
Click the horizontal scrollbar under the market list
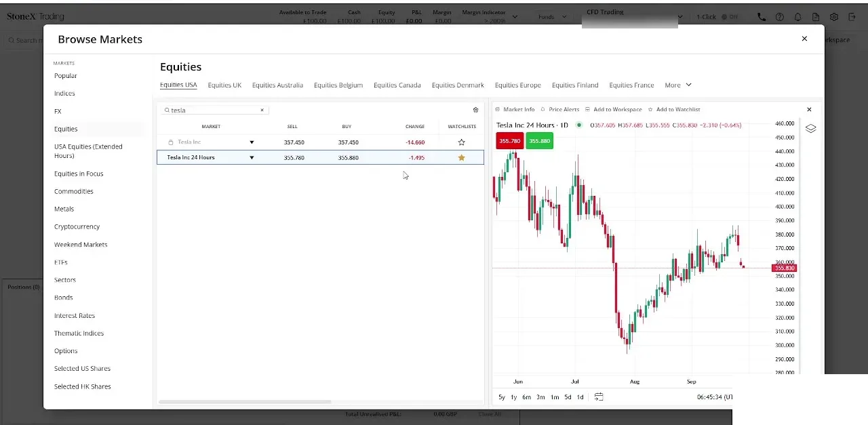coord(245,402)
